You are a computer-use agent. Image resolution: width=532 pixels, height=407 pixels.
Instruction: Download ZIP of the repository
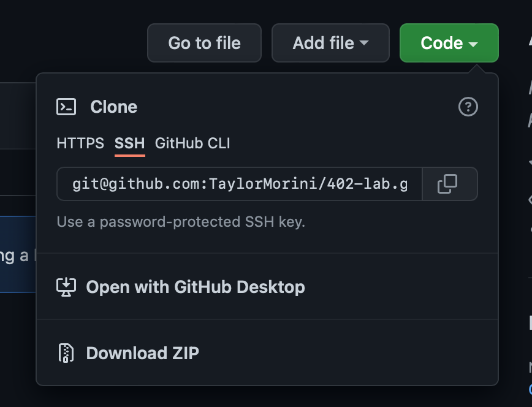pyautogui.click(x=142, y=353)
